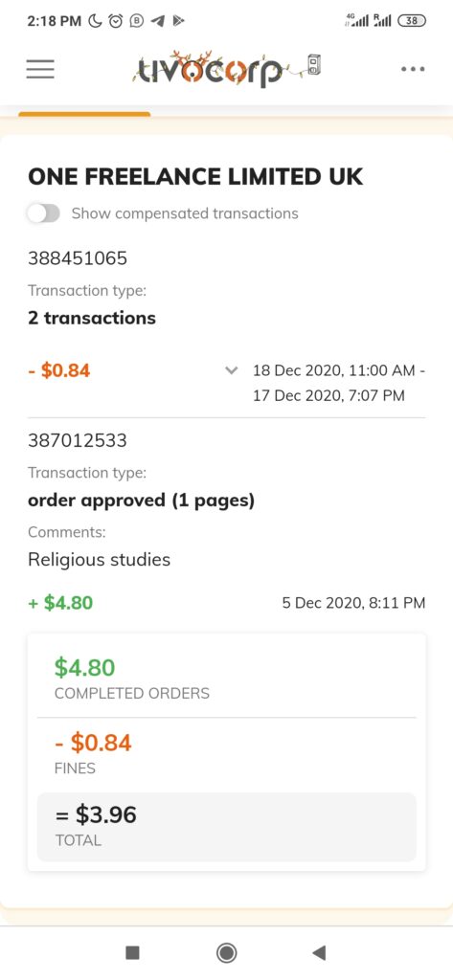Viewport: 453px width, 980px height.
Task: Tap the Android recent apps square
Action: tap(133, 952)
